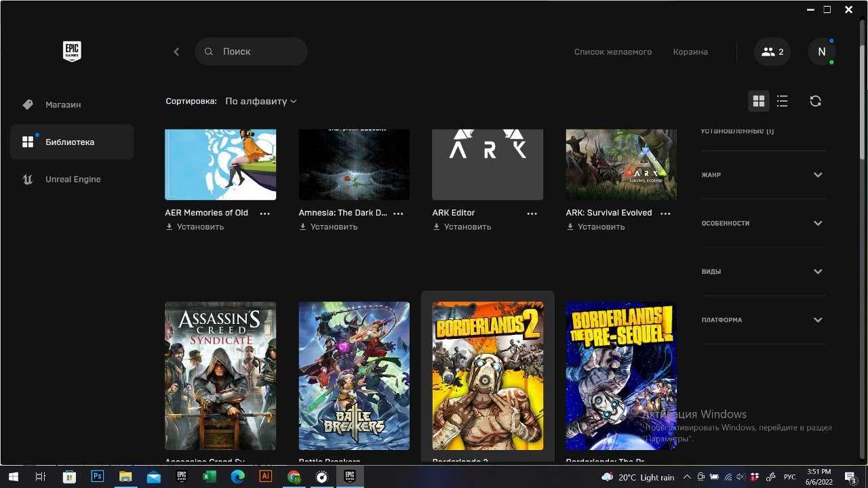Expand the Платформа filter section
868x488 pixels.
point(763,320)
